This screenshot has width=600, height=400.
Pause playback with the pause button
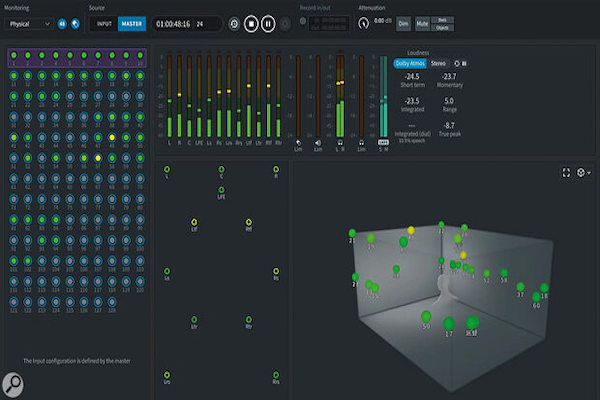(x=268, y=24)
